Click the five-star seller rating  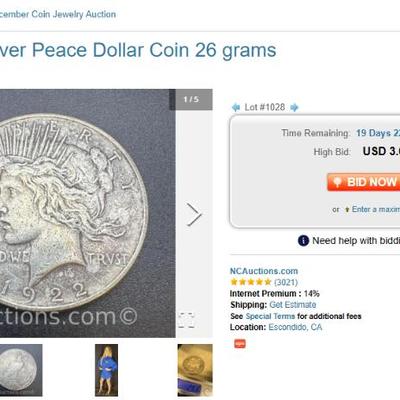[x=251, y=282]
